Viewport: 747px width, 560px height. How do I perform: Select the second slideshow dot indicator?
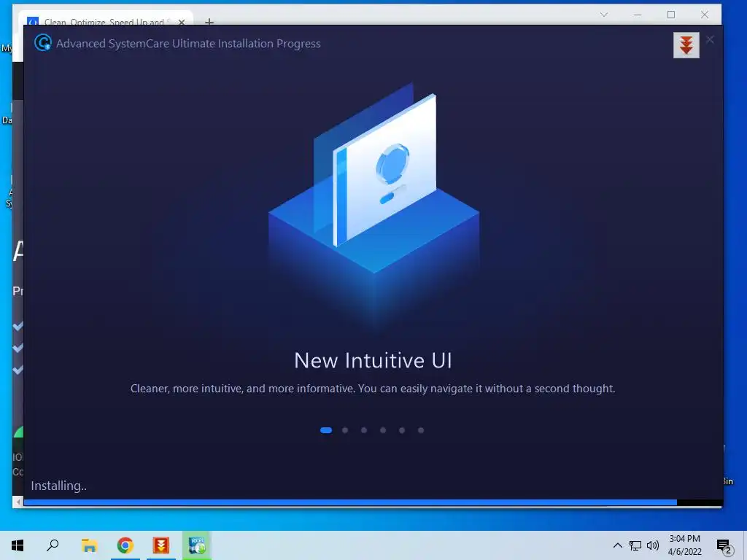point(345,430)
